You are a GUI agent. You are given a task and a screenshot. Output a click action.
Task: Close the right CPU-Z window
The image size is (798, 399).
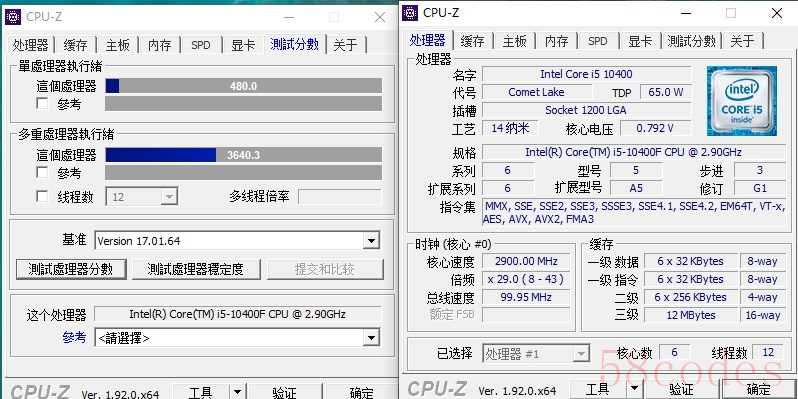[777, 14]
